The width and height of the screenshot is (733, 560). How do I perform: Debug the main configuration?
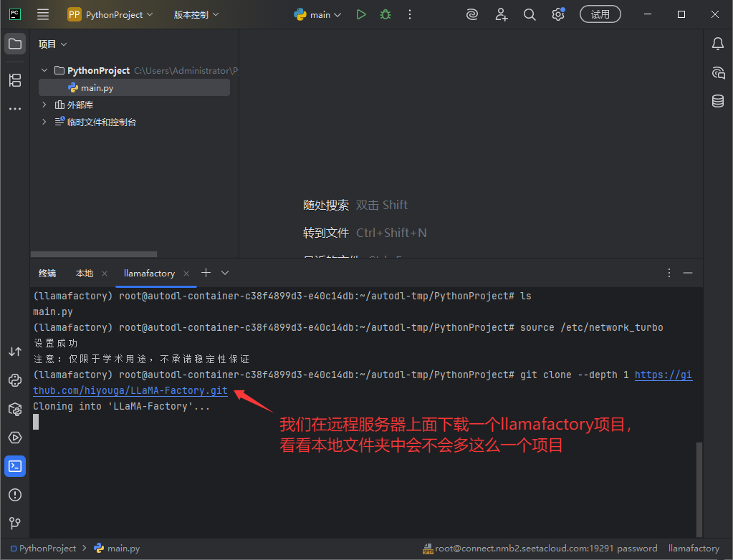pyautogui.click(x=385, y=14)
